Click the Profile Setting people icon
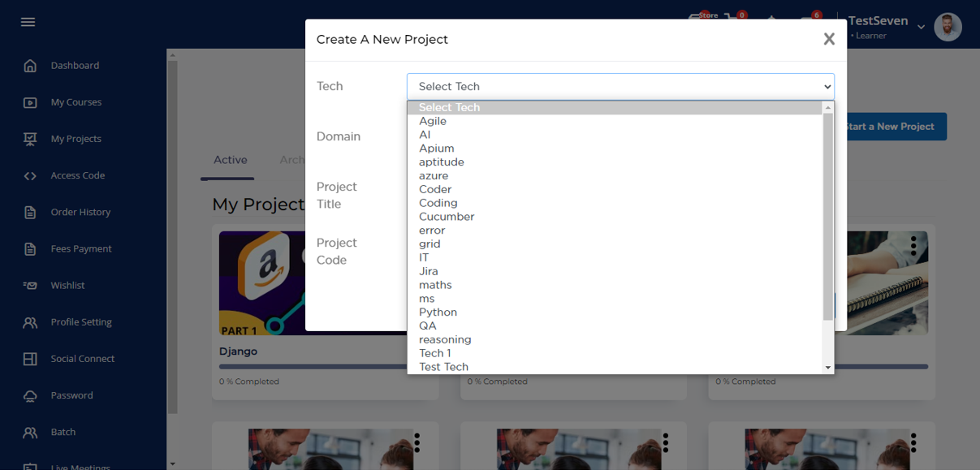Viewport: 980px width, 470px height. [30, 322]
